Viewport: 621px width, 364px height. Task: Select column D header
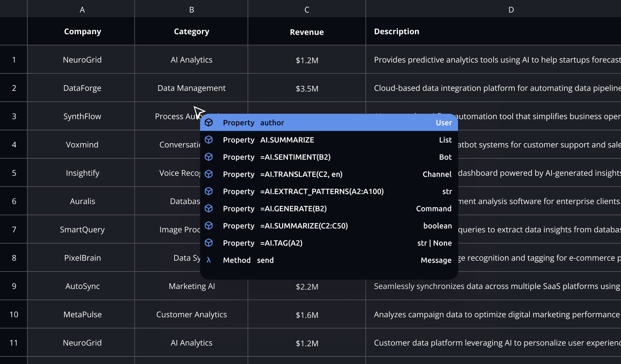494,9
